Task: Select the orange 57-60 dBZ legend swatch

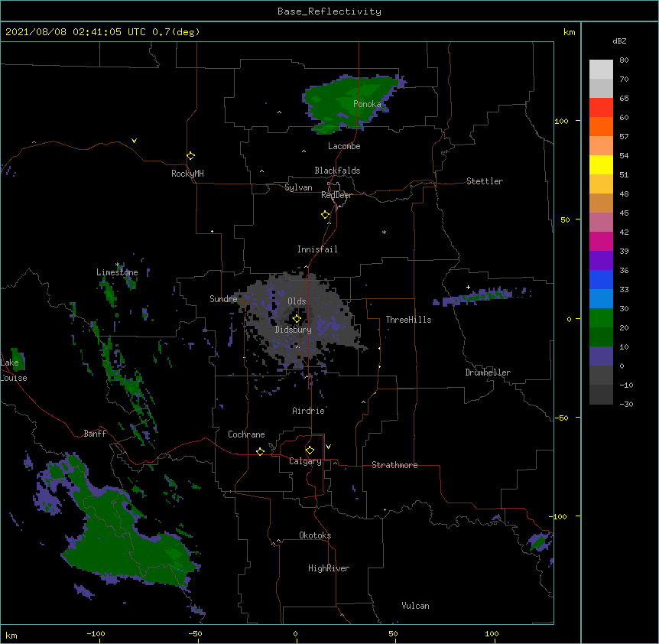Action: (601, 126)
